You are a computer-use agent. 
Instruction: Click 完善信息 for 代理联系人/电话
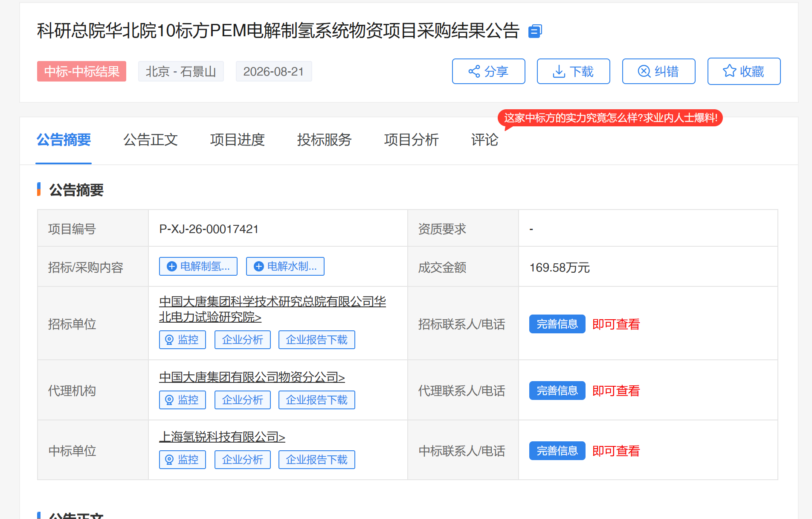[x=557, y=391]
